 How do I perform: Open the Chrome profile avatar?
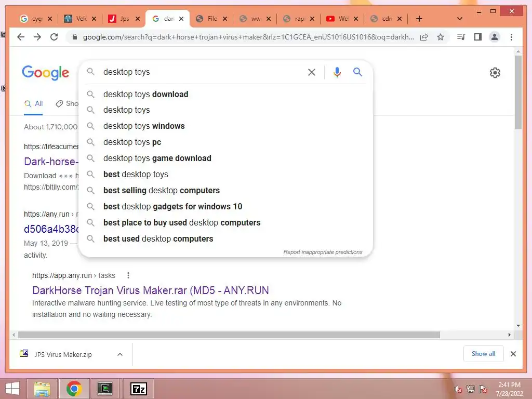(x=495, y=37)
